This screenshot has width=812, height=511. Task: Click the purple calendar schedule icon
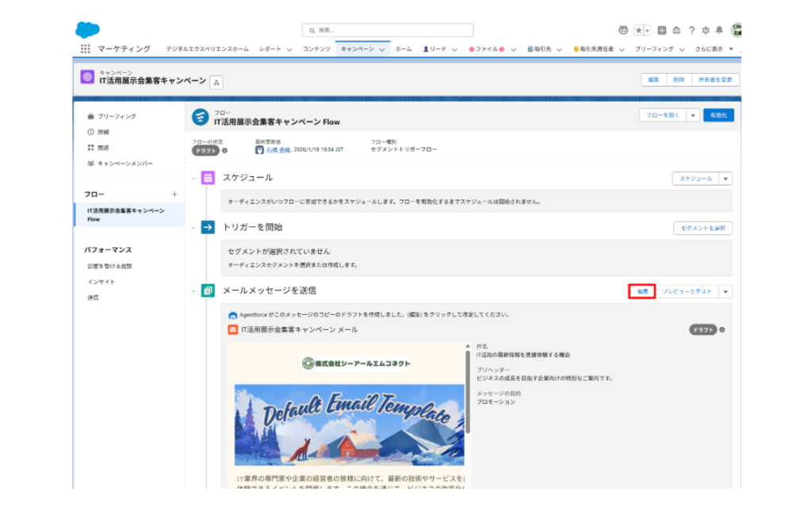coord(208,178)
